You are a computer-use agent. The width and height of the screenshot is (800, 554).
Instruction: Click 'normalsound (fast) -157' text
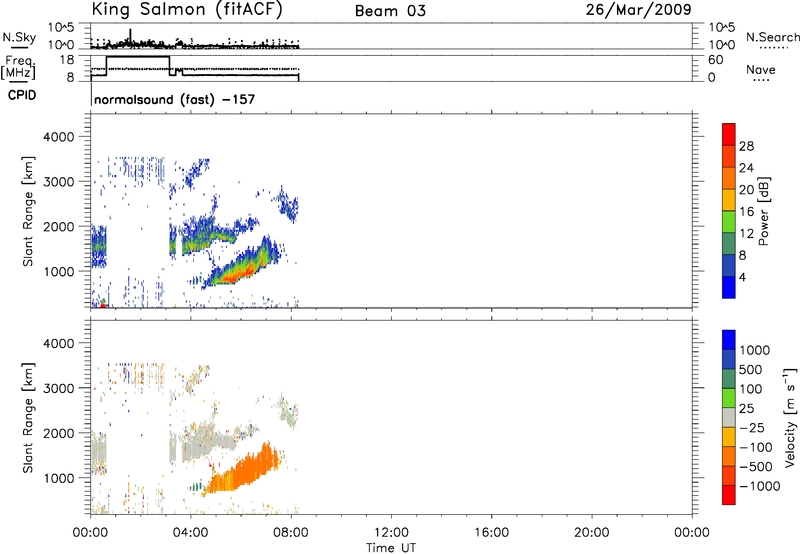(174, 99)
